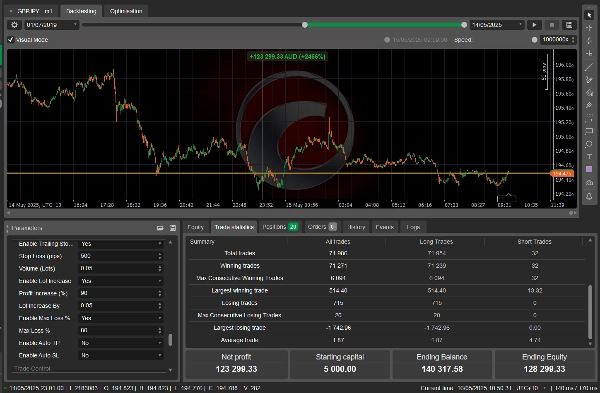Image resolution: width=600 pixels, height=393 pixels.
Task: Select the cursor pointer tool
Action: click(589, 15)
